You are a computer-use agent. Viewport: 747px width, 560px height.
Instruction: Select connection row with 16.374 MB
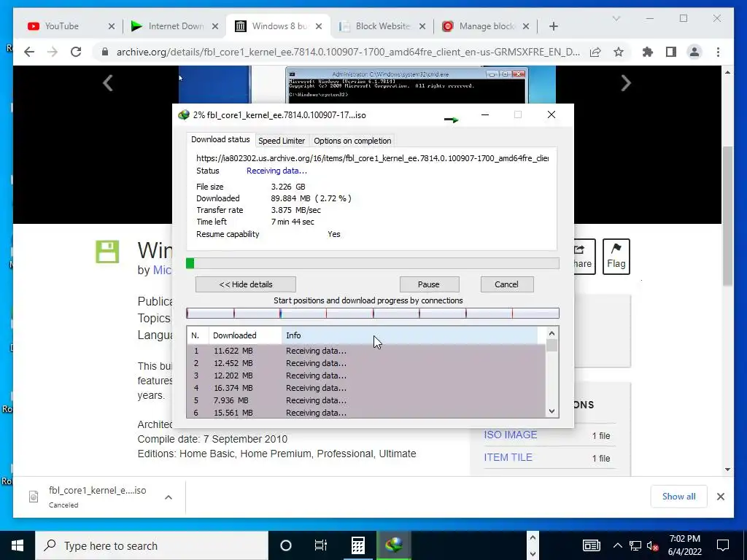point(366,388)
